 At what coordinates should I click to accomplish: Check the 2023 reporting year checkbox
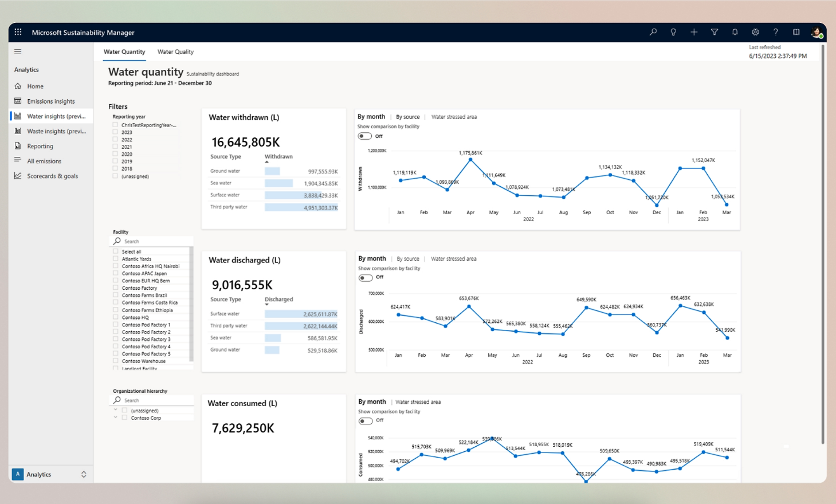click(115, 132)
